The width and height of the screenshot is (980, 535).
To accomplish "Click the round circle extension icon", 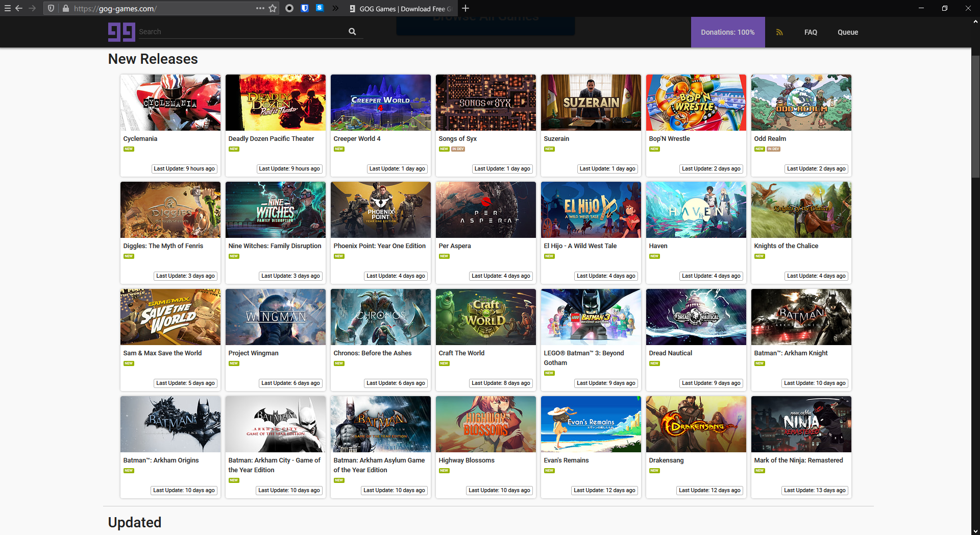I will click(289, 8).
